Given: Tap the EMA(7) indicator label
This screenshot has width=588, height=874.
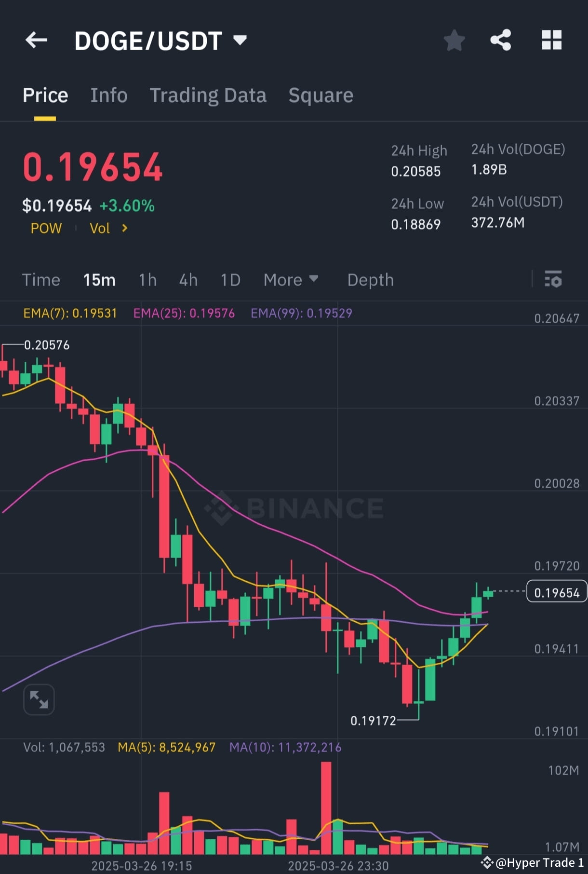Looking at the screenshot, I should 69,313.
